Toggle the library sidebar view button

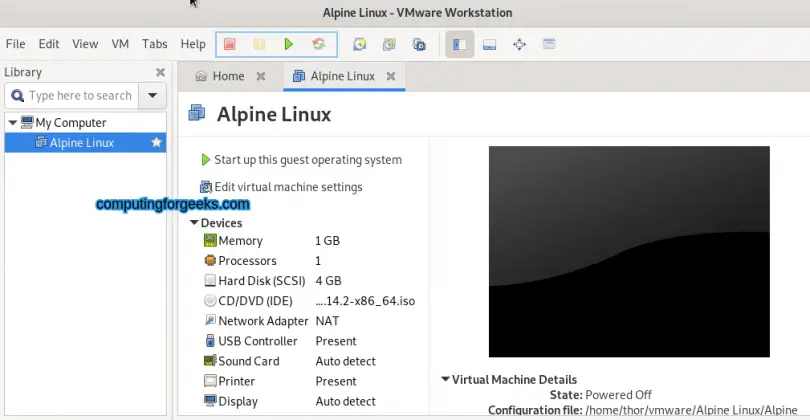coord(460,44)
